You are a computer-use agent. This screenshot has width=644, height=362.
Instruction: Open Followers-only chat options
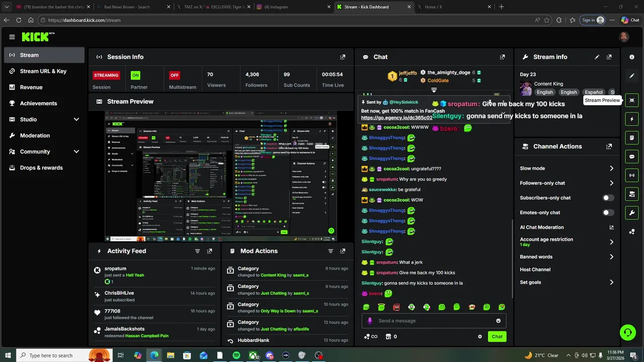coord(567,183)
